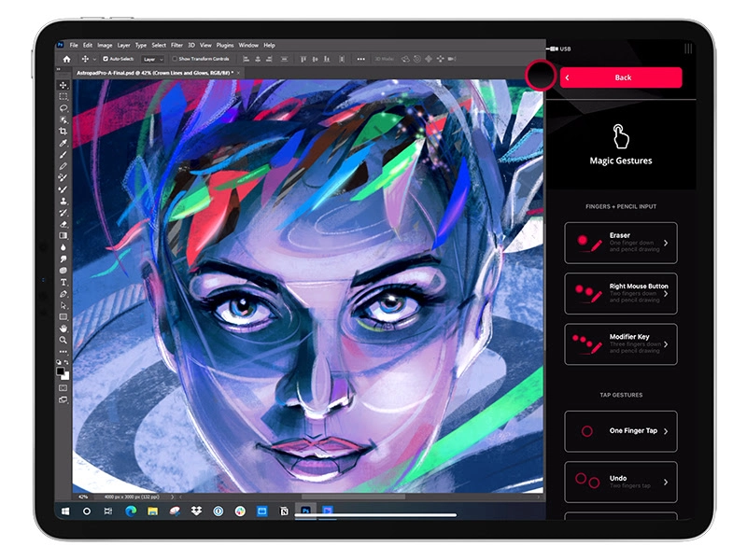The width and height of the screenshot is (747, 560).
Task: Open the One Finger Tap gesture setting
Action: tap(621, 431)
